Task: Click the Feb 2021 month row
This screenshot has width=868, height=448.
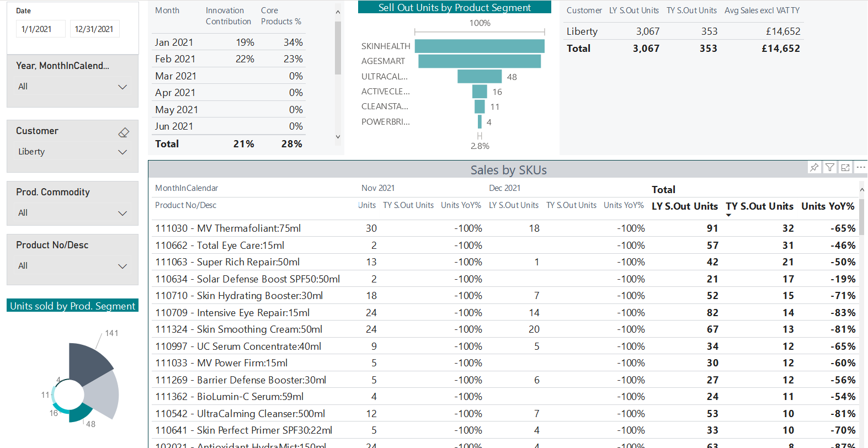Action: [x=228, y=59]
